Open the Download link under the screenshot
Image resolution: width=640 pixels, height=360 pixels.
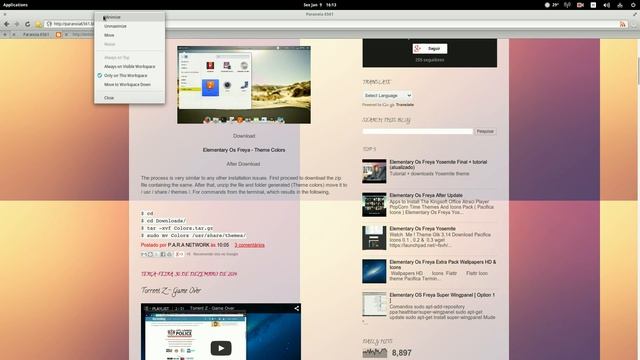(x=244, y=136)
